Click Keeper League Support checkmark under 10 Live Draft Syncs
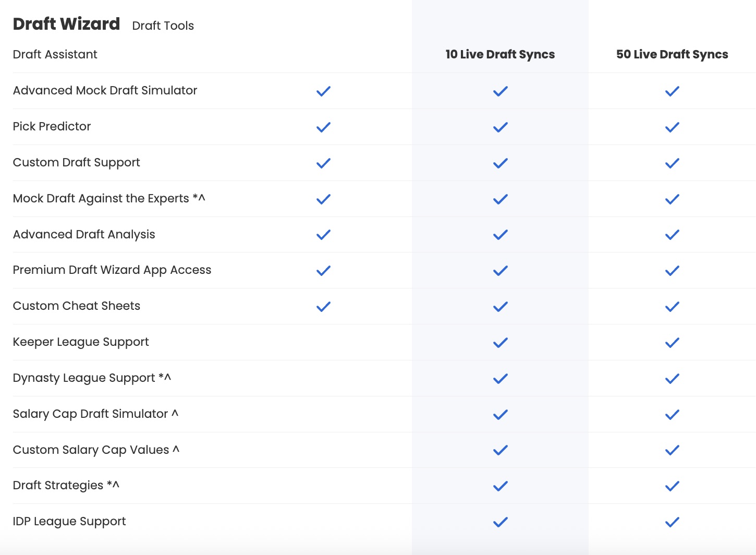The image size is (756, 555). (501, 343)
